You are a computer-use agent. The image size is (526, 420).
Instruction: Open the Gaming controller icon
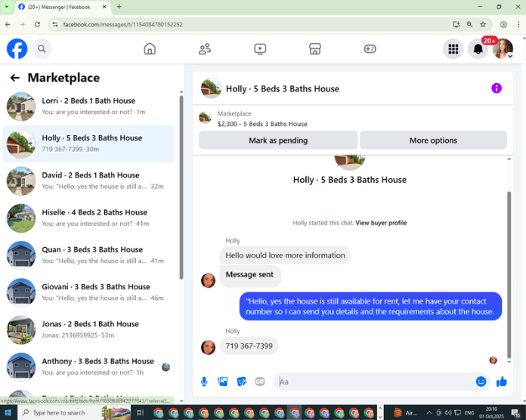pyautogui.click(x=370, y=49)
